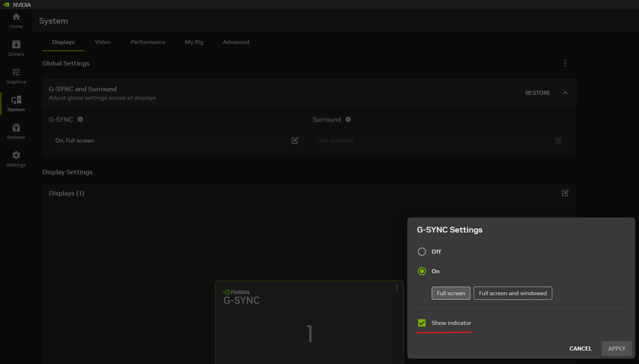Edit the Displays (1) arrangement
Viewport: 639px width, 364px height.
(565, 193)
